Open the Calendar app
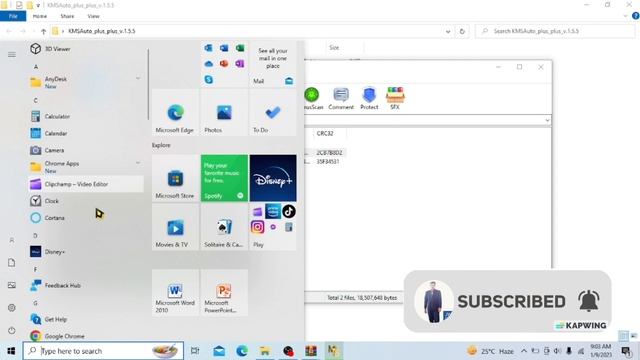640x360 pixels. pyautogui.click(x=86, y=133)
